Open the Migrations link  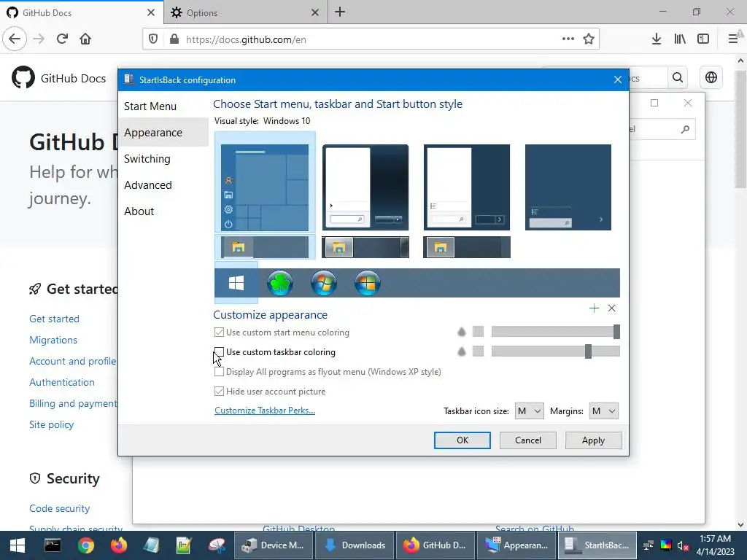(53, 340)
